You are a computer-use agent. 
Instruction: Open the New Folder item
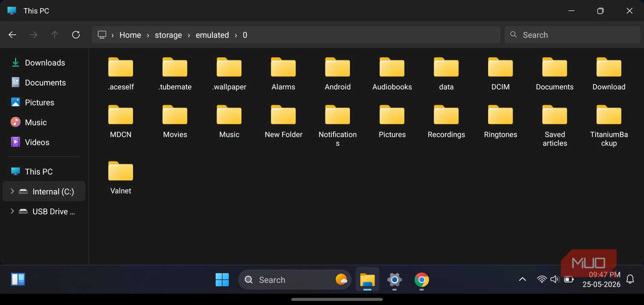coord(283,122)
